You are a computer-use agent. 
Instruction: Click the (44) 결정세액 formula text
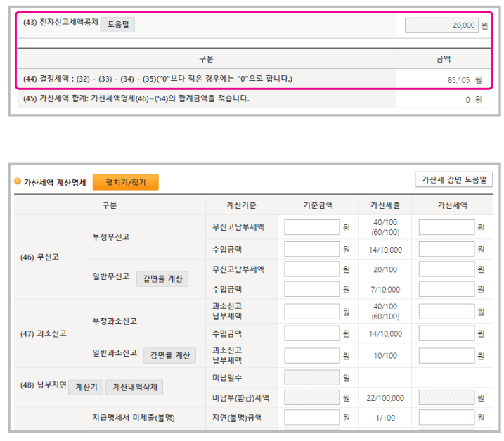point(157,79)
